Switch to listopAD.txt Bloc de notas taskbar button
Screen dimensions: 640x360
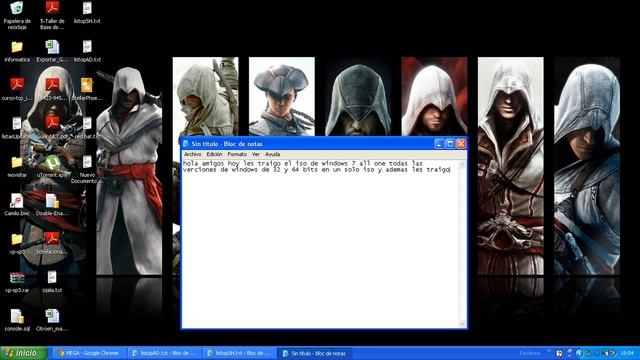click(x=164, y=353)
